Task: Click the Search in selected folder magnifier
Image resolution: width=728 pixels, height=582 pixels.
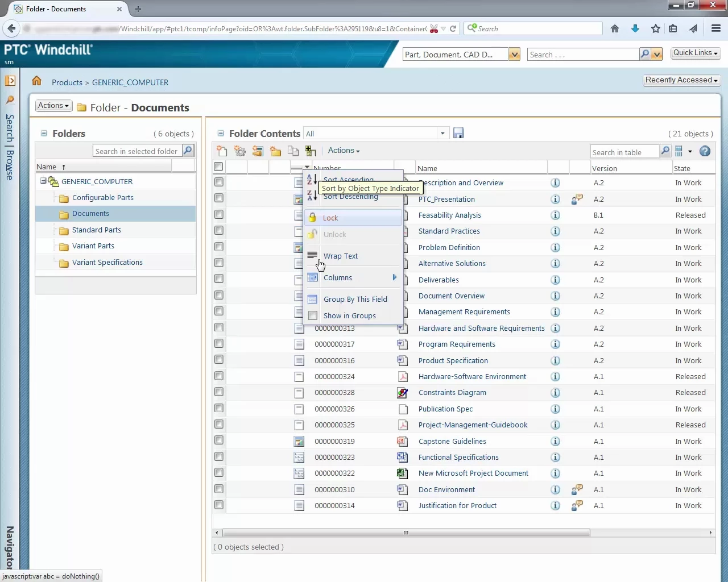Action: [x=188, y=151]
